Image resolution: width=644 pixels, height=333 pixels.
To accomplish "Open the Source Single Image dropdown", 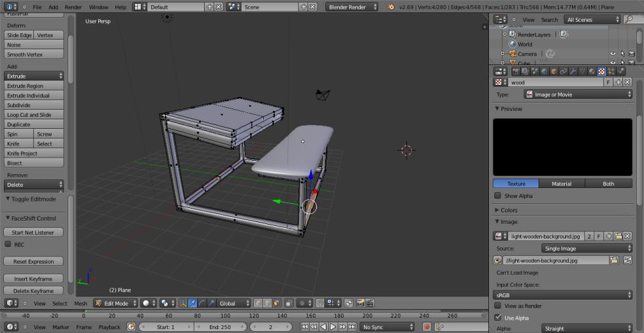I will tap(587, 248).
